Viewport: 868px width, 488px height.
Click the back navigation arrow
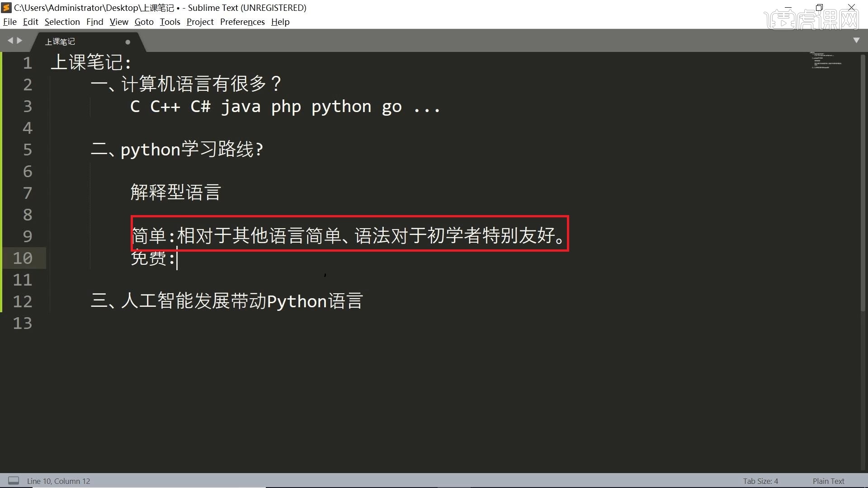point(10,40)
